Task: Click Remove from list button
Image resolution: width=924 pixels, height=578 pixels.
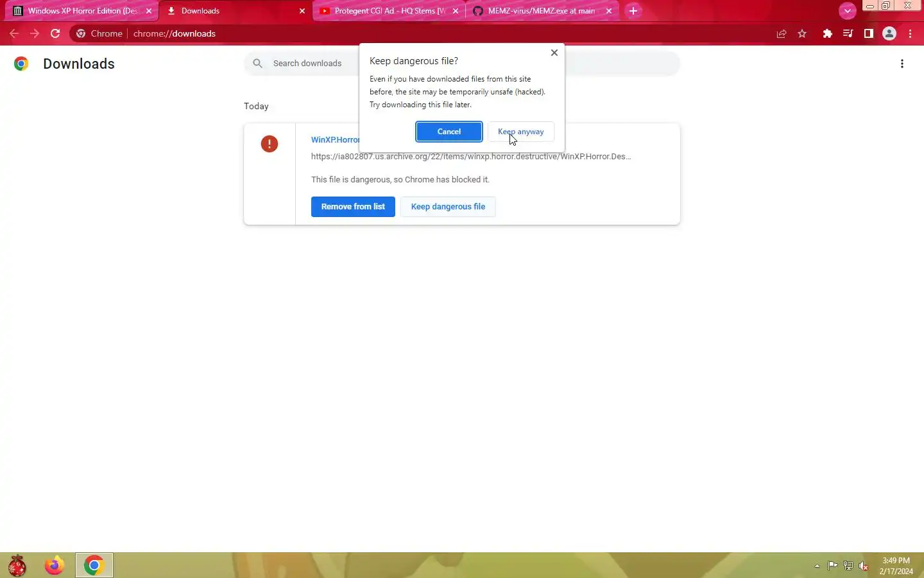Action: (353, 207)
